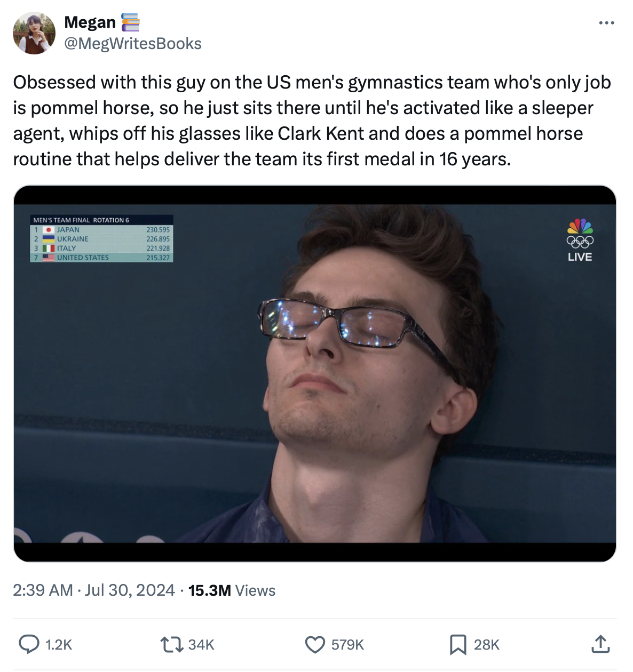Bookmark the tweet with bookmark icon

(x=458, y=644)
